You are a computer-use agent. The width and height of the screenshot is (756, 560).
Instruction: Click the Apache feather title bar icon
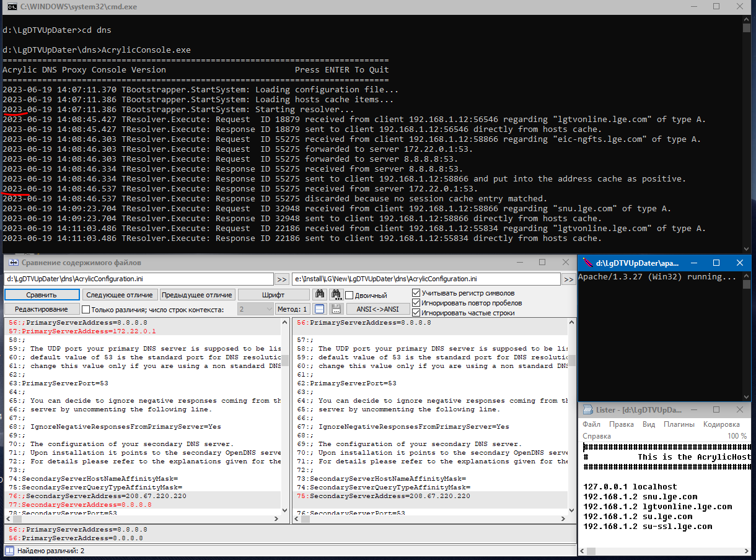coord(588,263)
